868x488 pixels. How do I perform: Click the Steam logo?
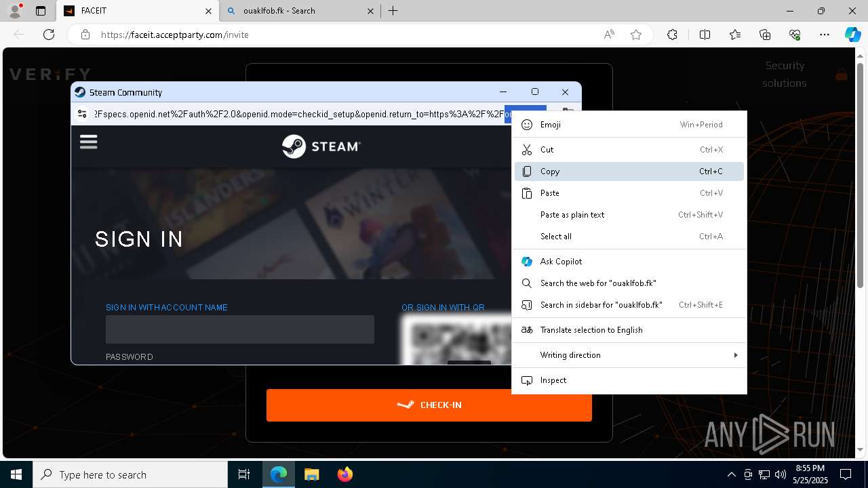321,146
